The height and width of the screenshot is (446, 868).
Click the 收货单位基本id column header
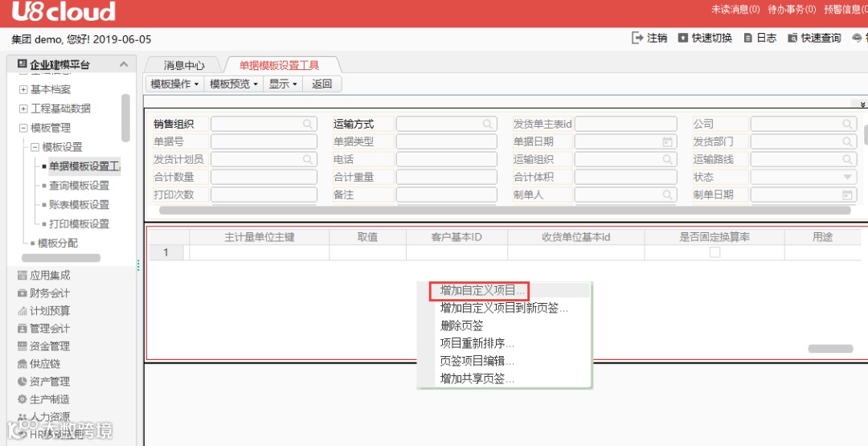coord(575,237)
